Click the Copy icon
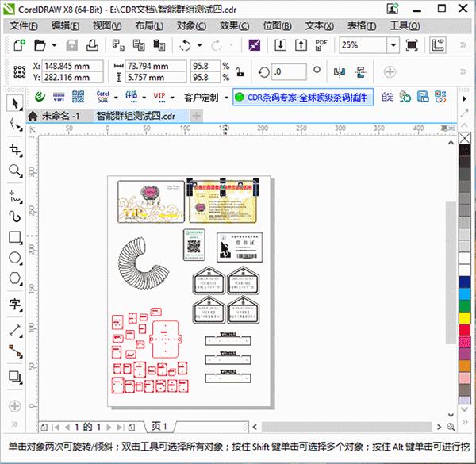The image size is (476, 464). click(x=139, y=45)
